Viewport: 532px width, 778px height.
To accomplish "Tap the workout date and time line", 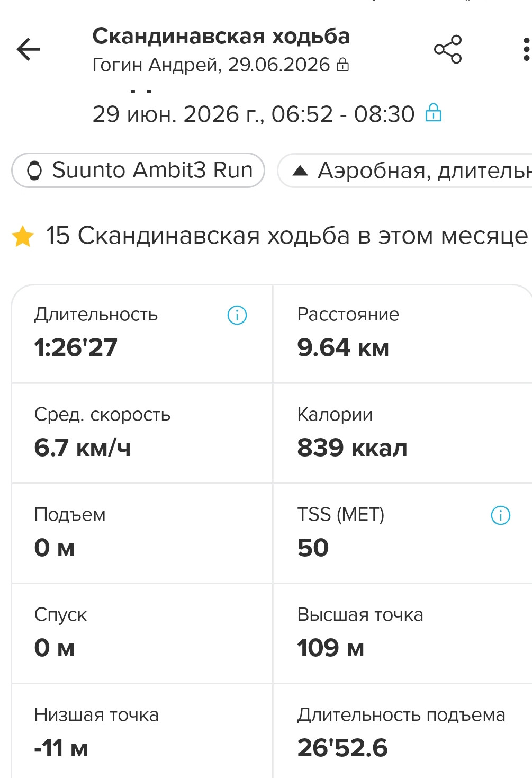I will click(254, 114).
